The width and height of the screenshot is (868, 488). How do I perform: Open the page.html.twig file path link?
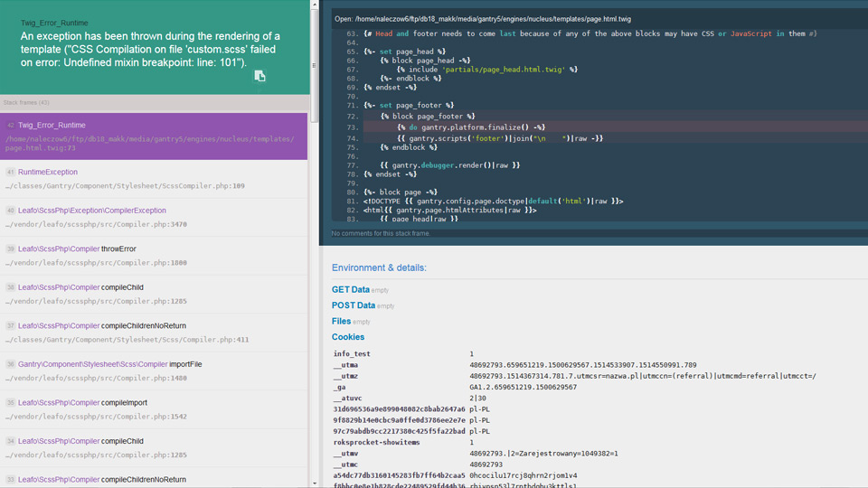click(x=493, y=19)
